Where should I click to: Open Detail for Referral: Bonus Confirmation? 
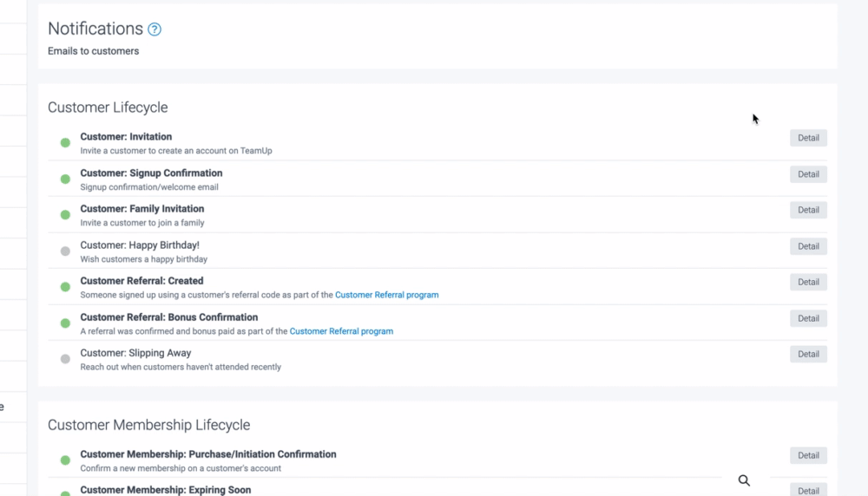tap(808, 318)
